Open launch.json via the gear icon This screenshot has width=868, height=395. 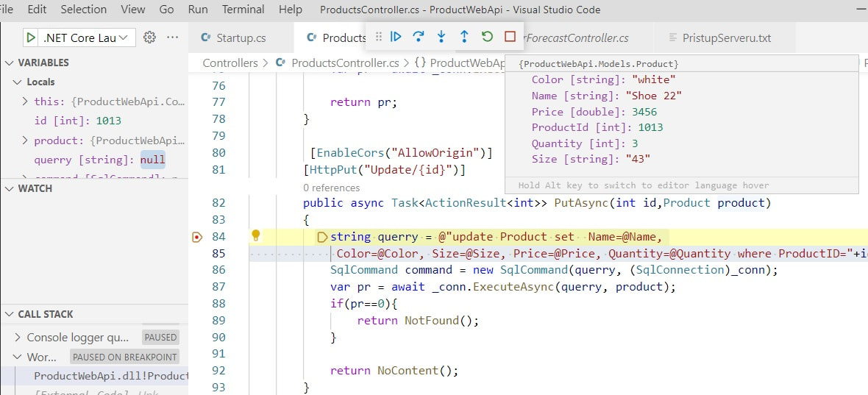pyautogui.click(x=149, y=37)
